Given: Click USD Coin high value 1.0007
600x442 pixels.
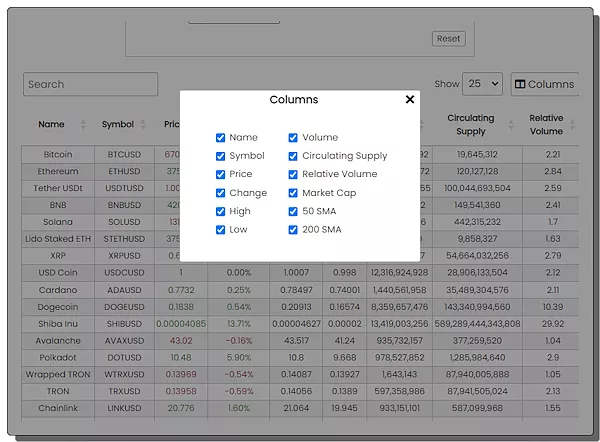Looking at the screenshot, I should (296, 273).
